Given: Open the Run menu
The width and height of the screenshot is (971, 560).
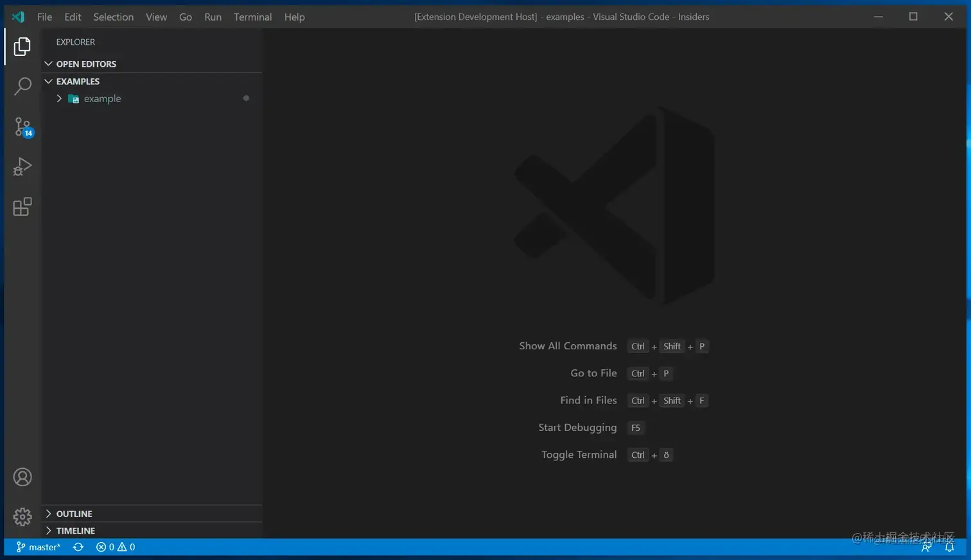Looking at the screenshot, I should click(213, 17).
